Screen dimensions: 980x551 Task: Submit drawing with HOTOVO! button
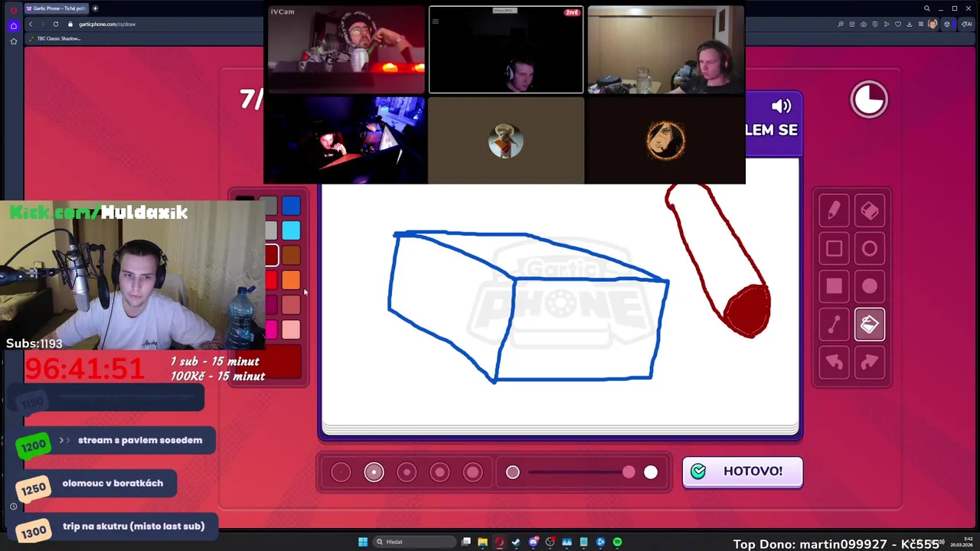click(742, 471)
